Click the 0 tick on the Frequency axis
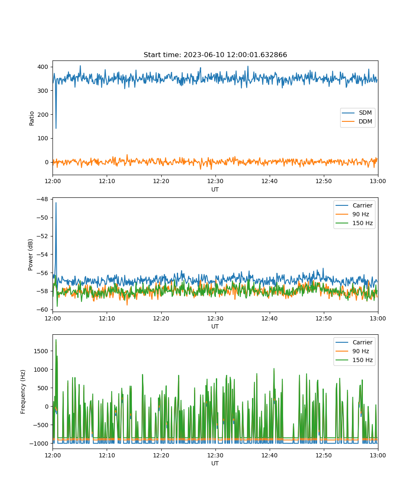Screen dimensions: 420x504 tap(47, 406)
